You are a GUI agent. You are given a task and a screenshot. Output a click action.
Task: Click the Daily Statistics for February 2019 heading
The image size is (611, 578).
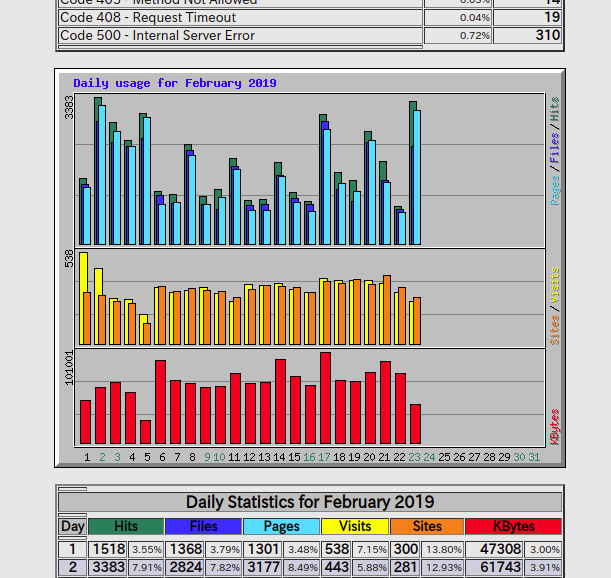[310, 502]
